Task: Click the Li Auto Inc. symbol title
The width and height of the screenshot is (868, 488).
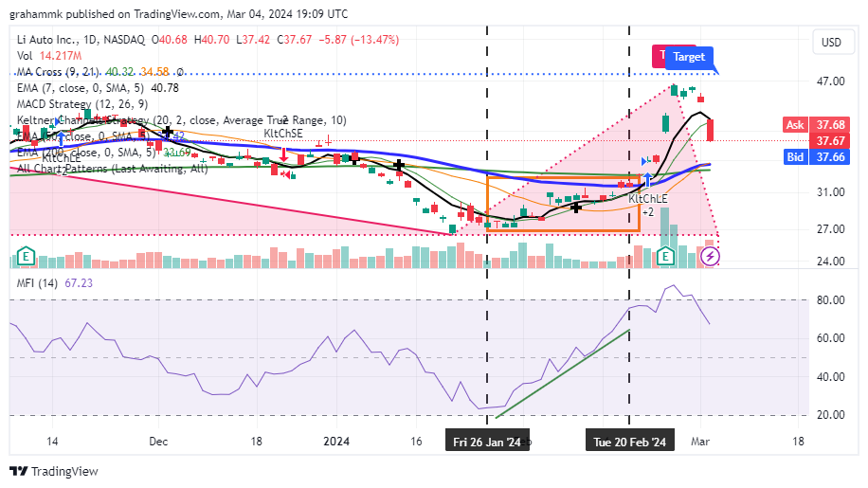Action: [x=81, y=40]
